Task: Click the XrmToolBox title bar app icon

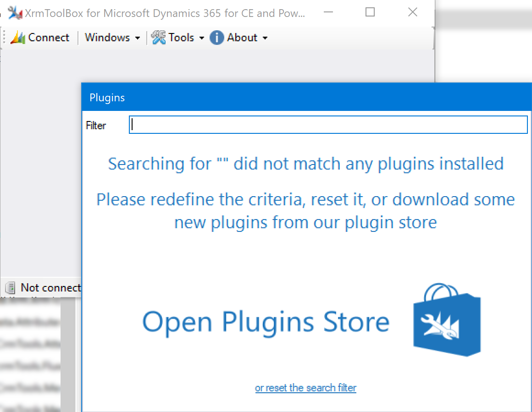Action: 15,13
